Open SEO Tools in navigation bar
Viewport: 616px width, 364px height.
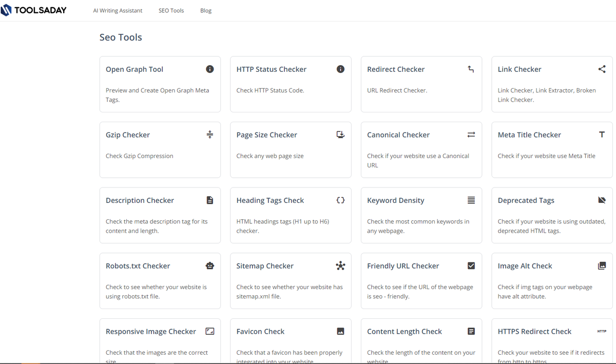coord(171,10)
